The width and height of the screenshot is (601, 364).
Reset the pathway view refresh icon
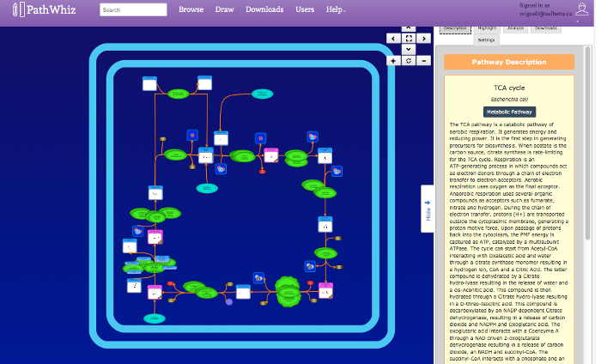[x=409, y=61]
